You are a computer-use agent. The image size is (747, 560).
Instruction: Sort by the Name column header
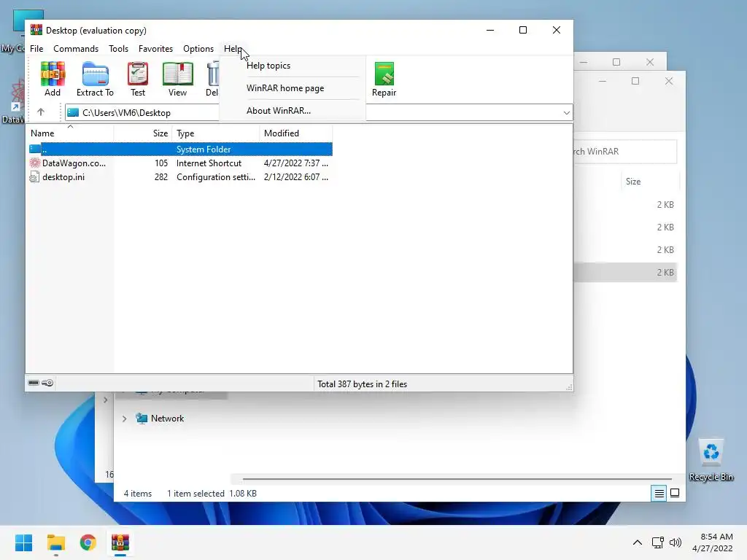tap(70, 133)
